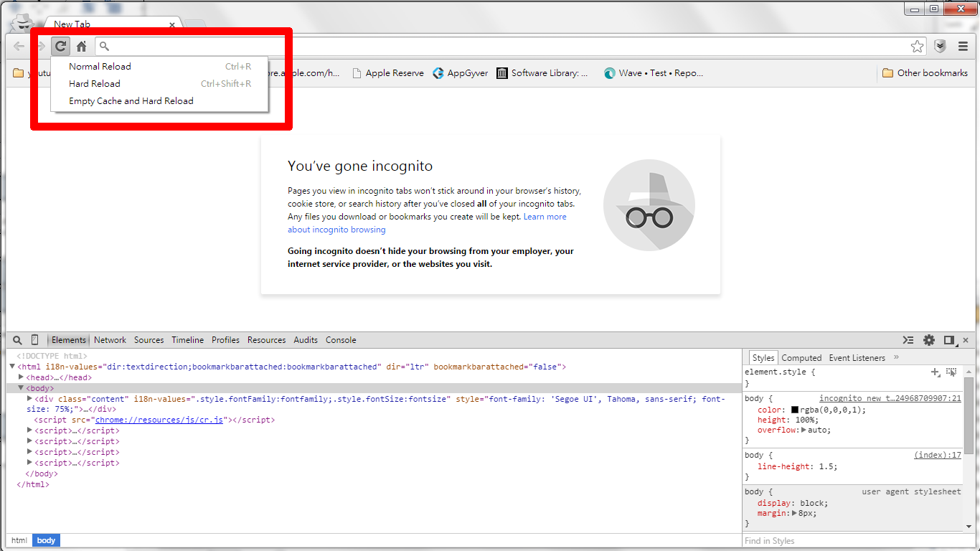Click the New Tab tab title
The height and width of the screenshot is (551, 980).
[72, 24]
